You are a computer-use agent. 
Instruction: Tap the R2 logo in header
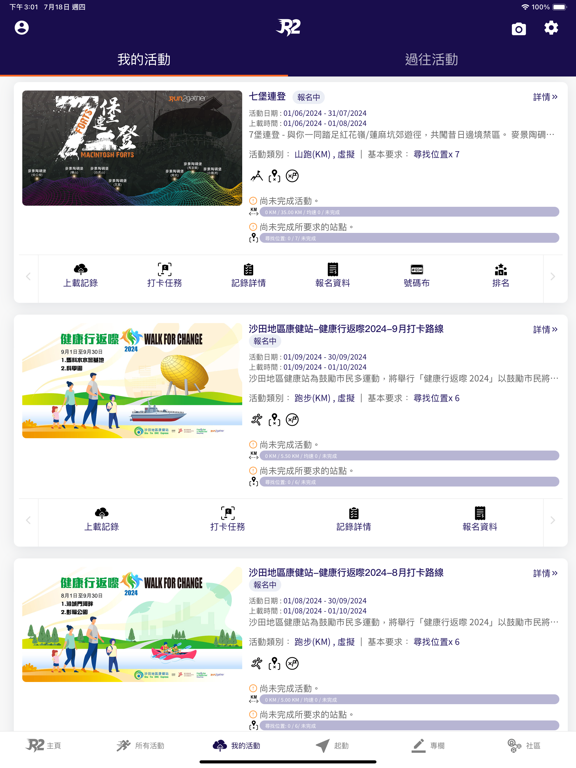pos(288,27)
